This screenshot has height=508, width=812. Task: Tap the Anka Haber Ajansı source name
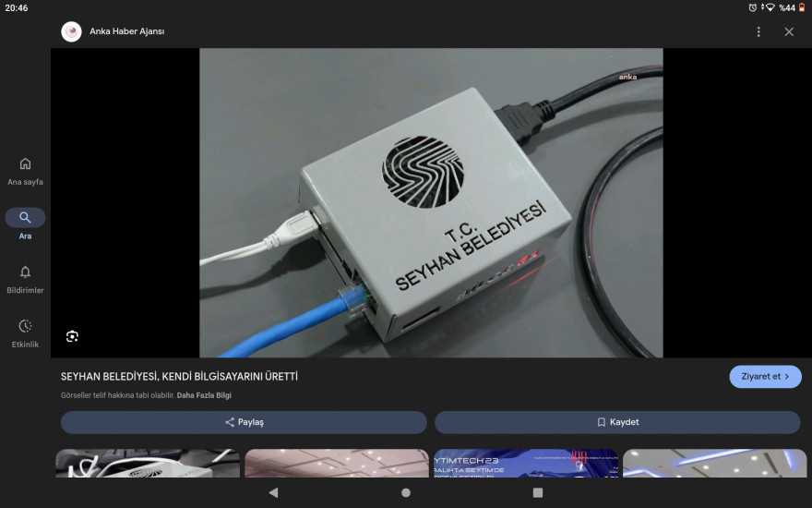point(127,31)
